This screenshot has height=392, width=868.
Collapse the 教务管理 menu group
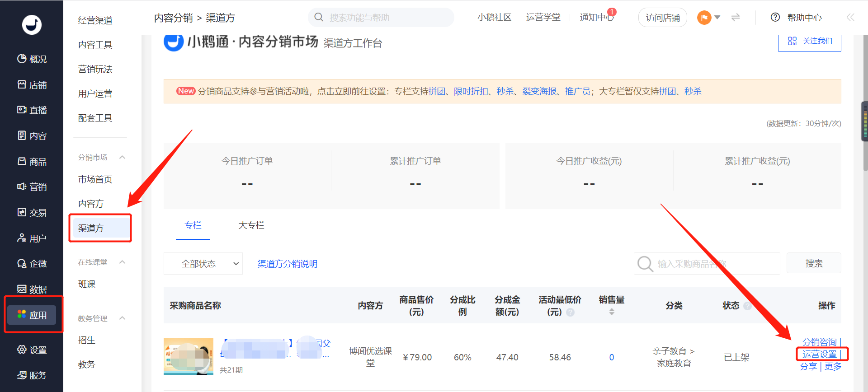tap(122, 318)
